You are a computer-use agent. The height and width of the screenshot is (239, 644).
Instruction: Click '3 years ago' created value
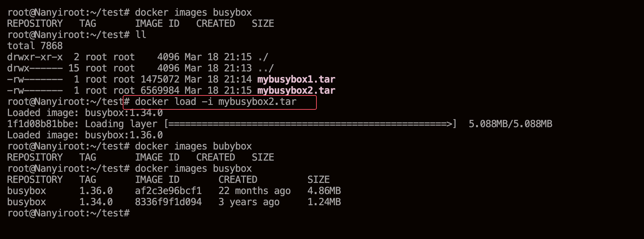(x=249, y=202)
